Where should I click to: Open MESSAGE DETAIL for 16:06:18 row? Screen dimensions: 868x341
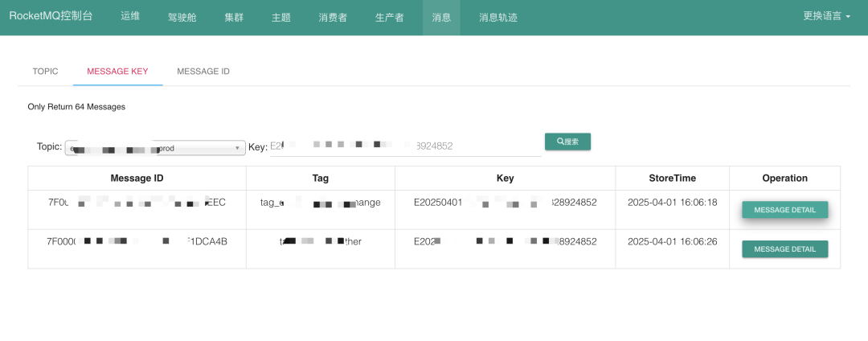(785, 210)
